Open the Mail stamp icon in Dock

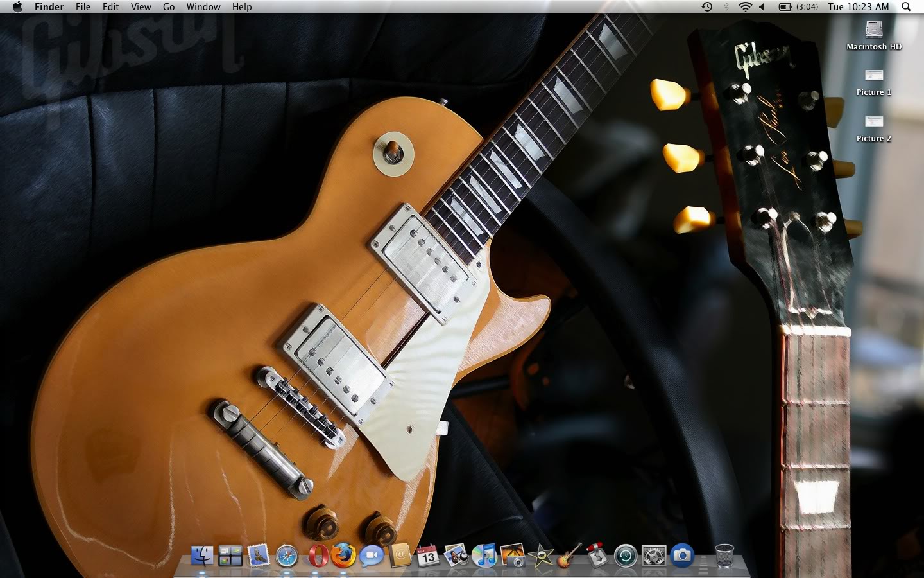(259, 555)
